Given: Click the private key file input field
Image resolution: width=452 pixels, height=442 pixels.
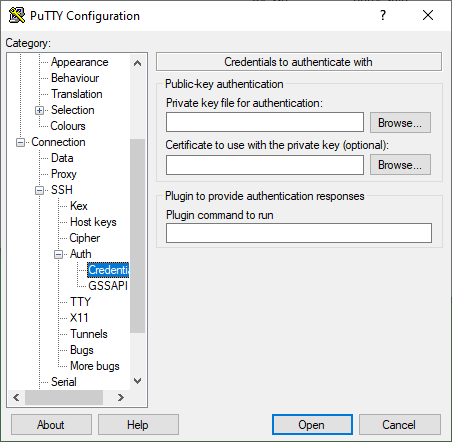Looking at the screenshot, I should [265, 122].
